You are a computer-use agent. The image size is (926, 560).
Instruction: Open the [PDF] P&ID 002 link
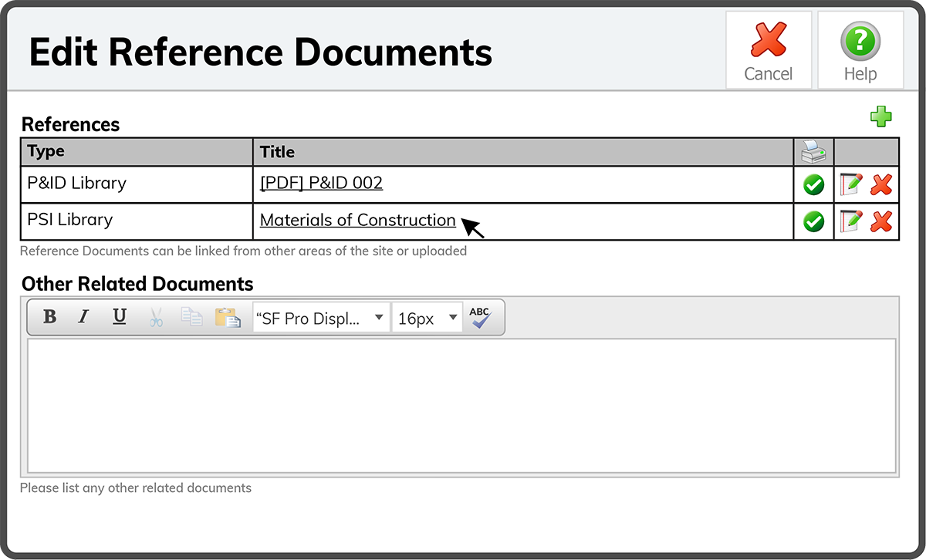[321, 183]
